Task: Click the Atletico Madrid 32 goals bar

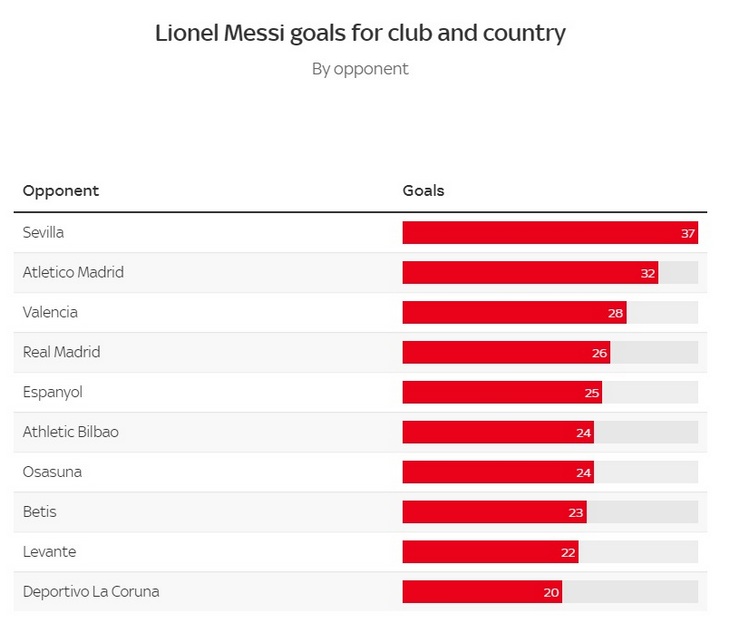Action: pyautogui.click(x=530, y=273)
